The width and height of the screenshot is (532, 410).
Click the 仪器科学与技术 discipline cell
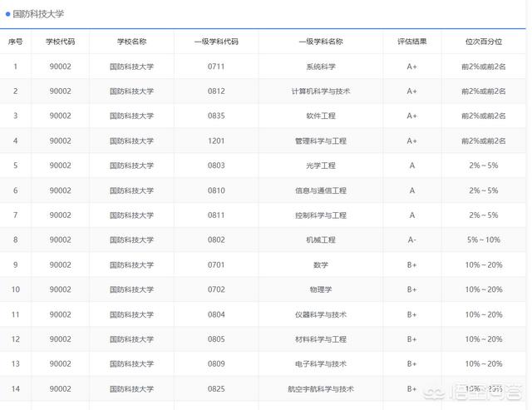click(x=321, y=314)
